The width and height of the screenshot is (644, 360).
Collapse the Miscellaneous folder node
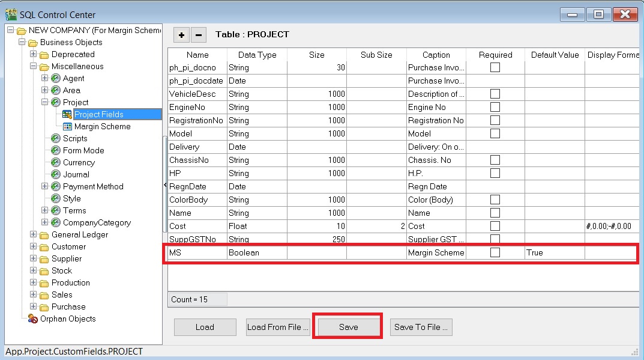34,66
